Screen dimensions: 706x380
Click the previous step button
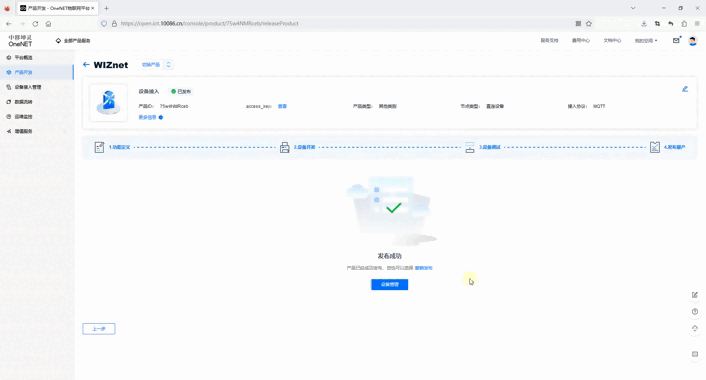[99, 329]
